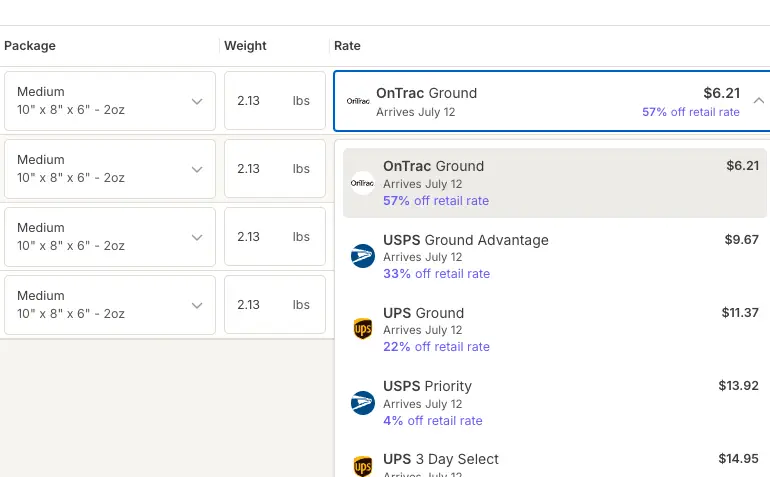Click the 33% off retail rate text

437,274
